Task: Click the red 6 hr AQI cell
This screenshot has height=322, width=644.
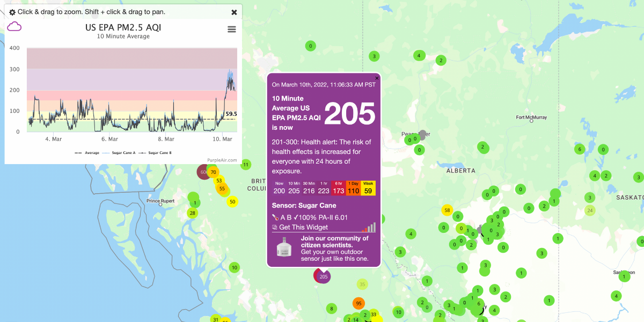Action: pos(339,189)
